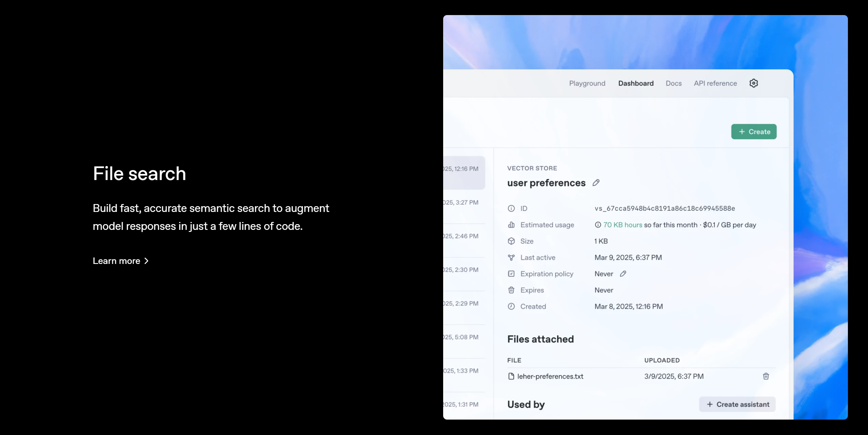Click the Mar 9, 2025, 6:37 PM value

(628, 257)
